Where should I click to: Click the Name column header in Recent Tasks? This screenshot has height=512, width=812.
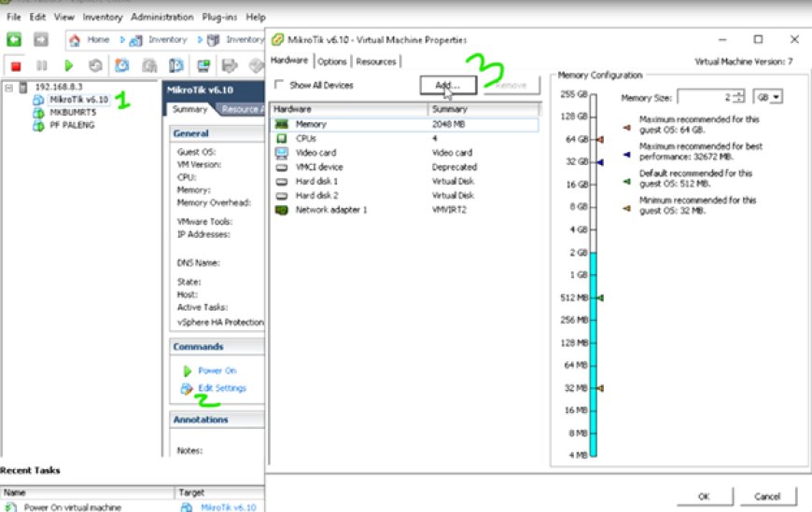[88, 492]
